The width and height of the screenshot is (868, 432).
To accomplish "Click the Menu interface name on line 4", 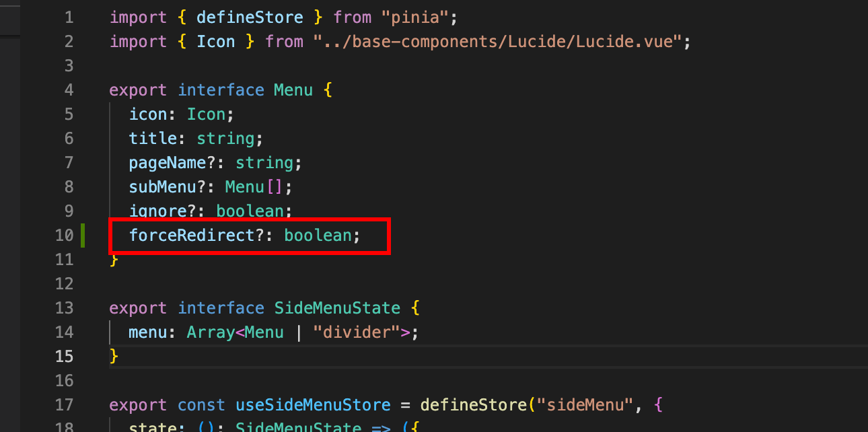I will (x=293, y=90).
